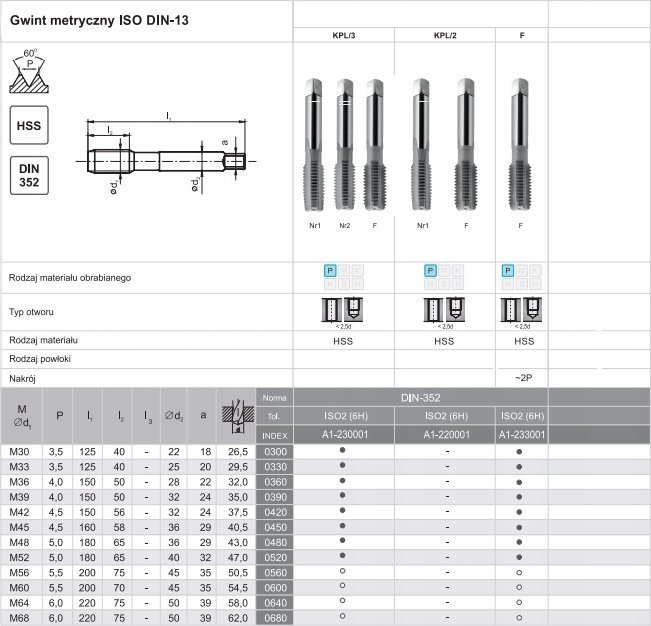Select index cell 0420 for M42
This screenshot has width=651, height=626.
click(x=274, y=509)
